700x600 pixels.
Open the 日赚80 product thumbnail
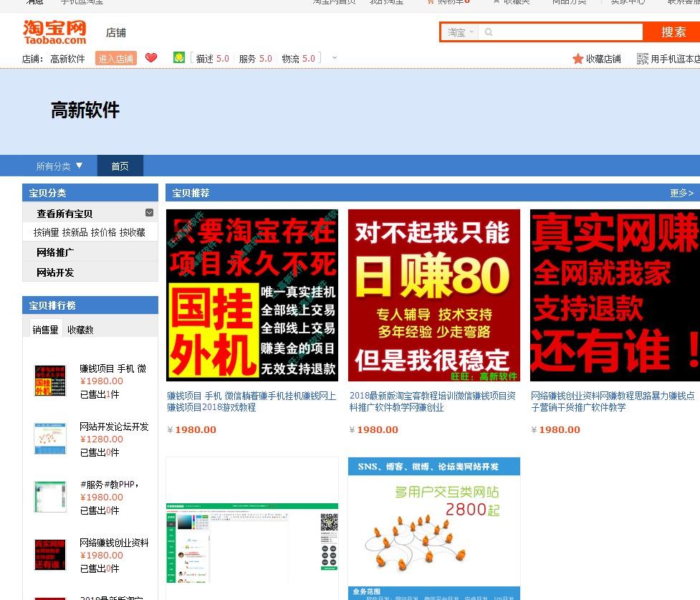coord(433,295)
